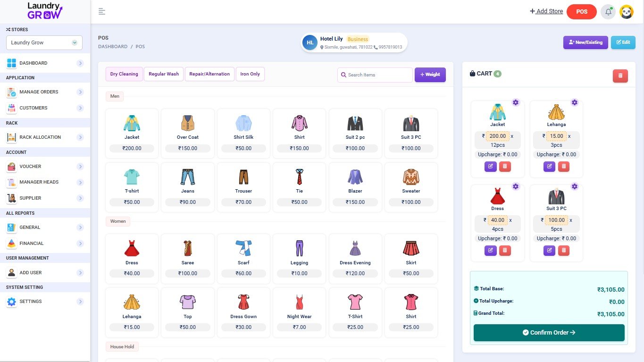Image resolution: width=644 pixels, height=362 pixels.
Task: Click the Jacket price field in cart
Action: [497, 136]
